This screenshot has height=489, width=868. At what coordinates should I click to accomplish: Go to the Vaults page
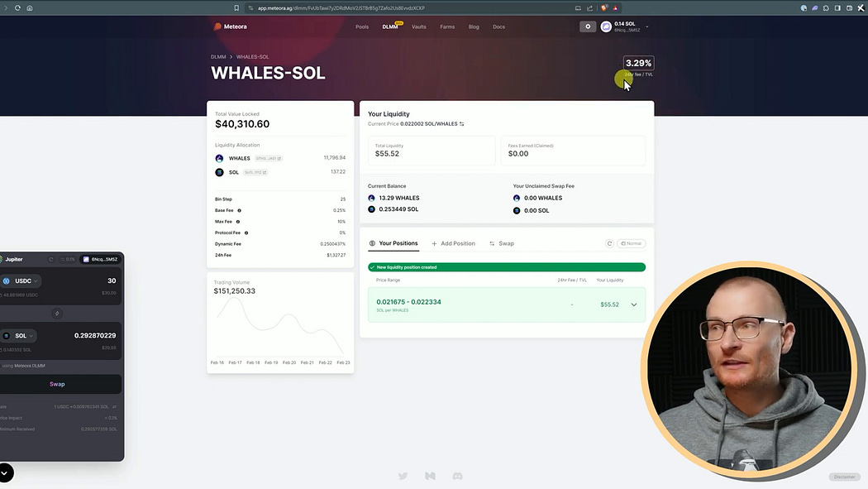tap(419, 26)
